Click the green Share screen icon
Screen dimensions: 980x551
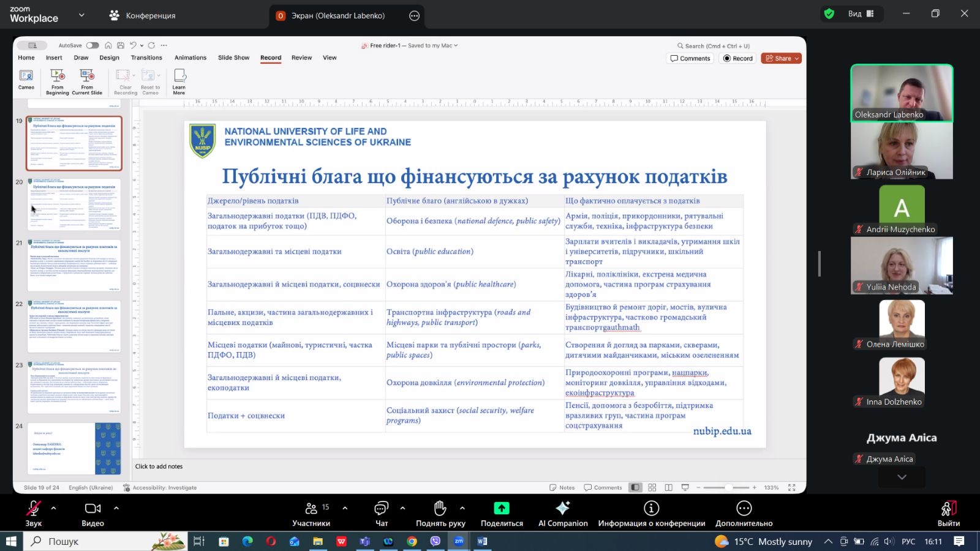[501, 509]
